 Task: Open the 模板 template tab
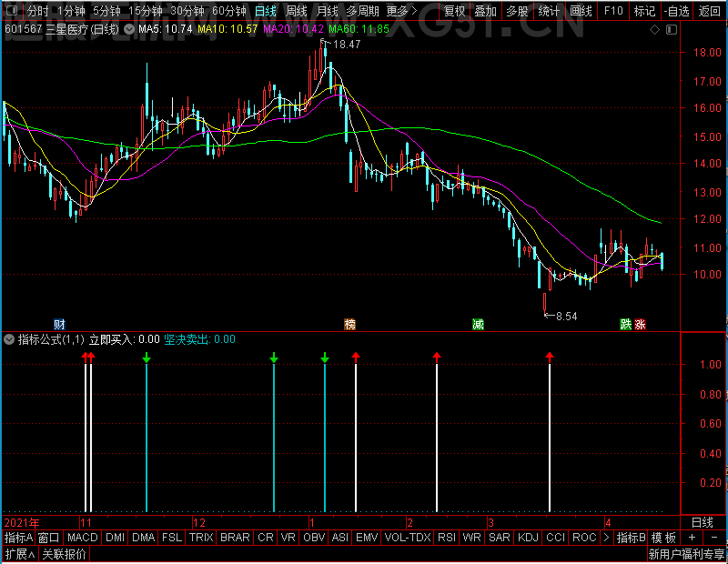[x=663, y=538]
